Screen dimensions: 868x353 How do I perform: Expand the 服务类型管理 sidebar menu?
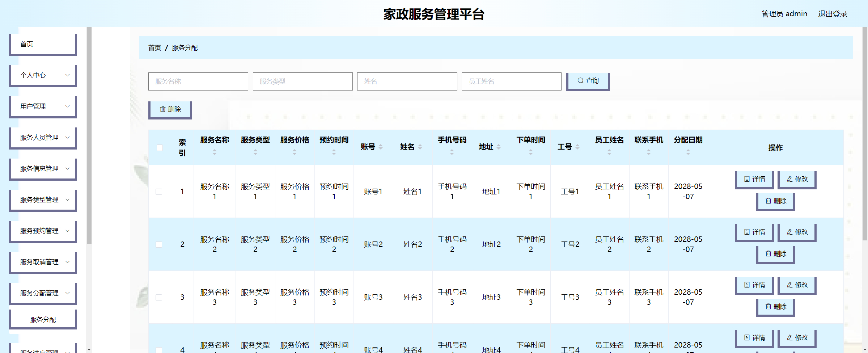pos(43,200)
